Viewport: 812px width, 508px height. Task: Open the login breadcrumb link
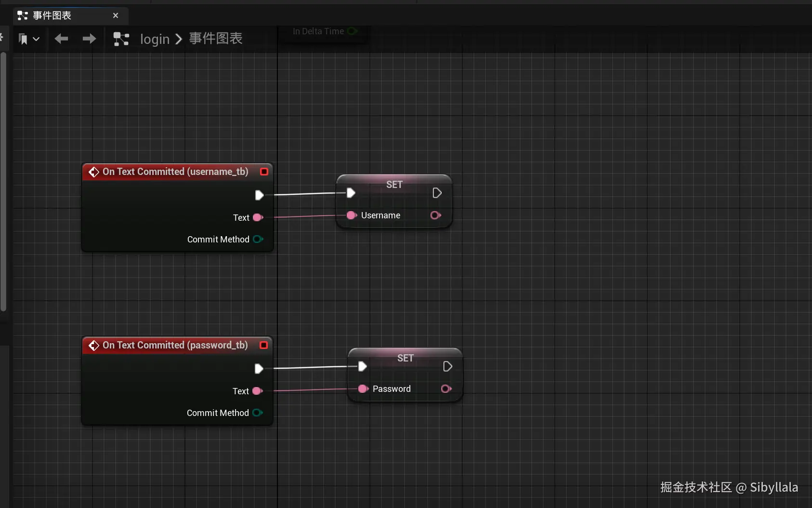click(x=155, y=39)
